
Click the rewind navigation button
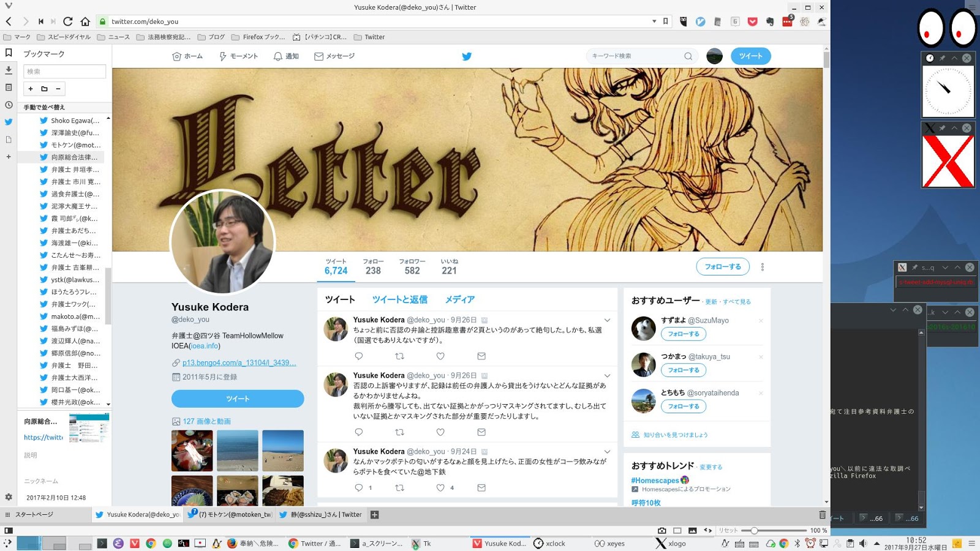click(41, 21)
